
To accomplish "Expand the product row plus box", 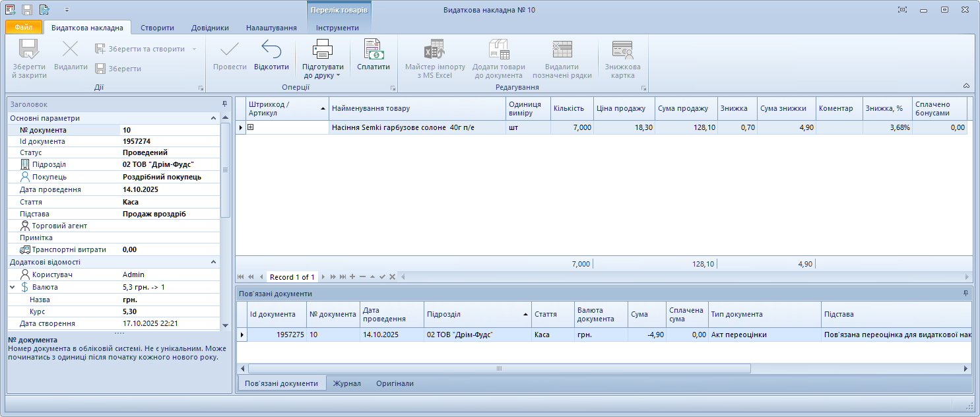I will coord(251,127).
